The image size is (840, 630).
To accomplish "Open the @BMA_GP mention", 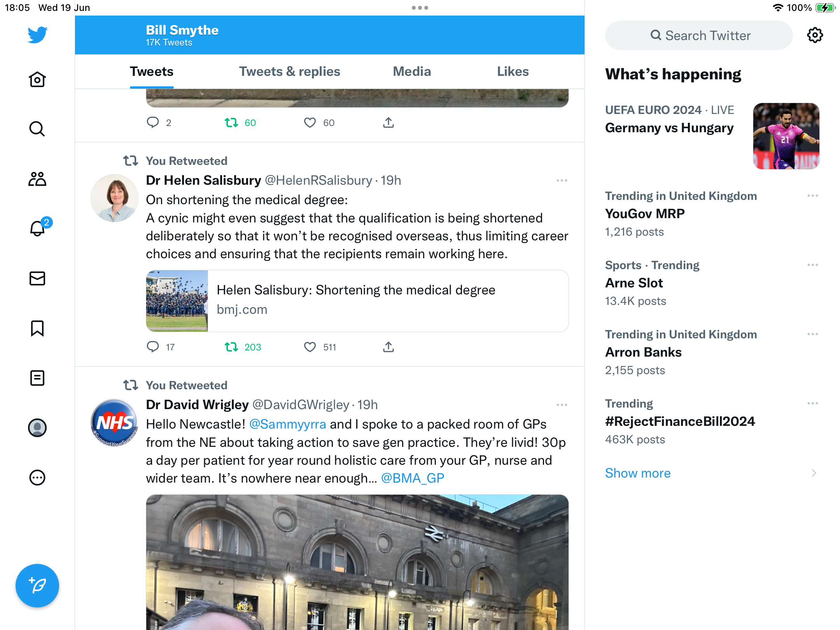I will [413, 478].
